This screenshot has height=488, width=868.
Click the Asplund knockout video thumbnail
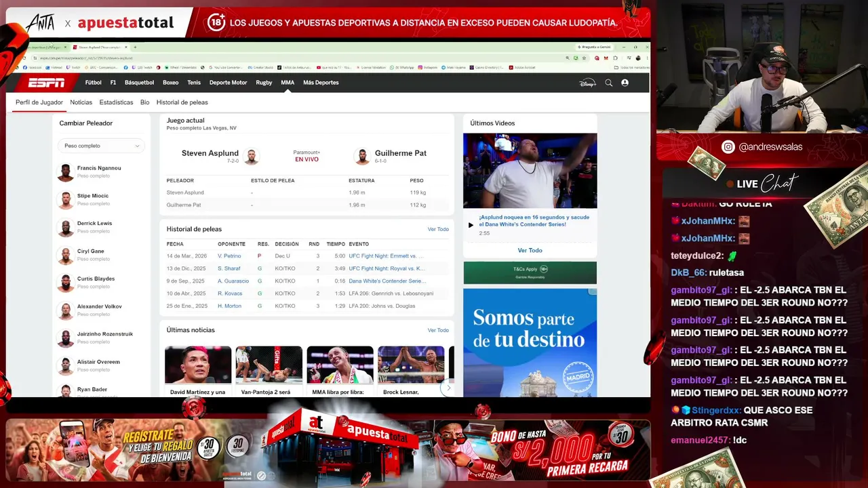tap(530, 171)
